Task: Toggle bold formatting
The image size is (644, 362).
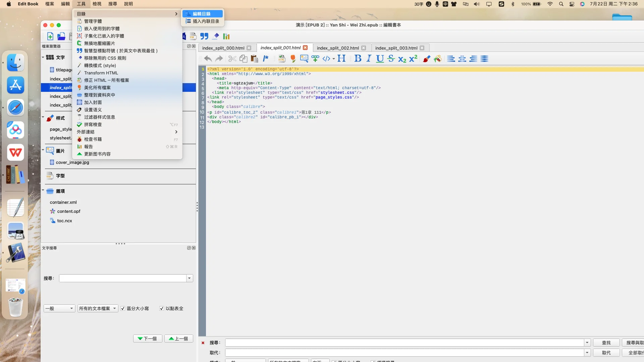Action: click(358, 59)
